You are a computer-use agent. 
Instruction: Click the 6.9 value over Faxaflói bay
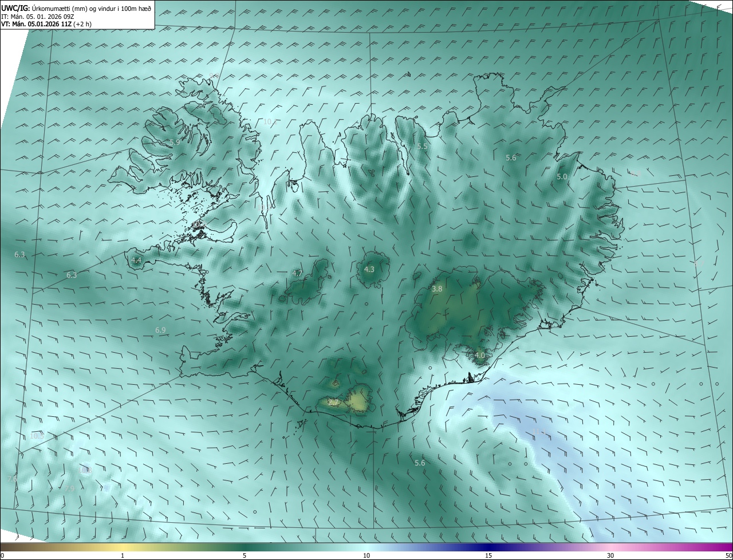[160, 330]
